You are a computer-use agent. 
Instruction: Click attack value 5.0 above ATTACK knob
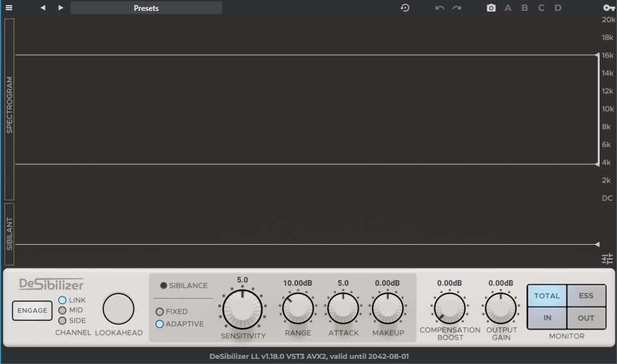pos(343,283)
